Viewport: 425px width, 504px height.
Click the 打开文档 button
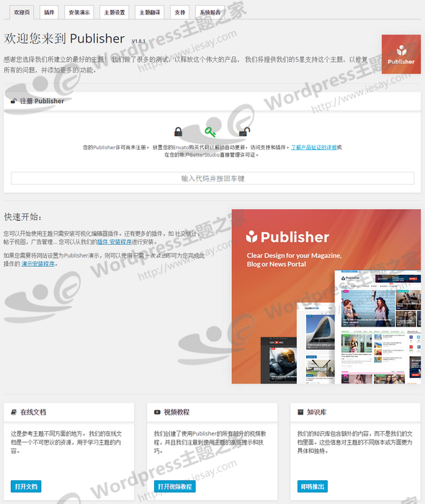[x=26, y=486]
